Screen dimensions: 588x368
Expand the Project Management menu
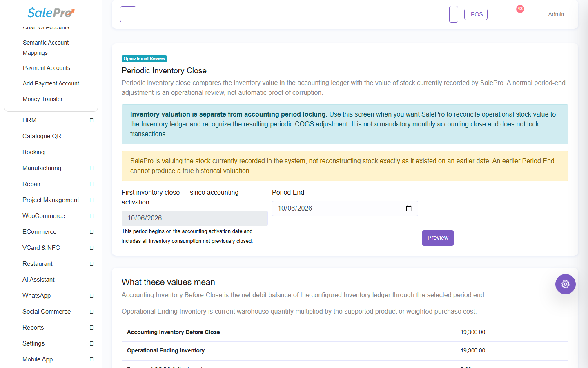pos(58,200)
